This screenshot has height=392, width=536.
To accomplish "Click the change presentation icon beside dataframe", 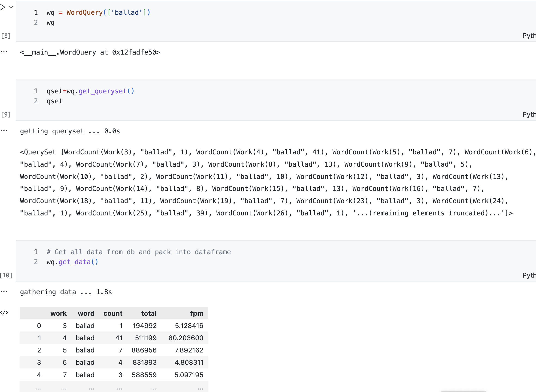I will point(4,312).
